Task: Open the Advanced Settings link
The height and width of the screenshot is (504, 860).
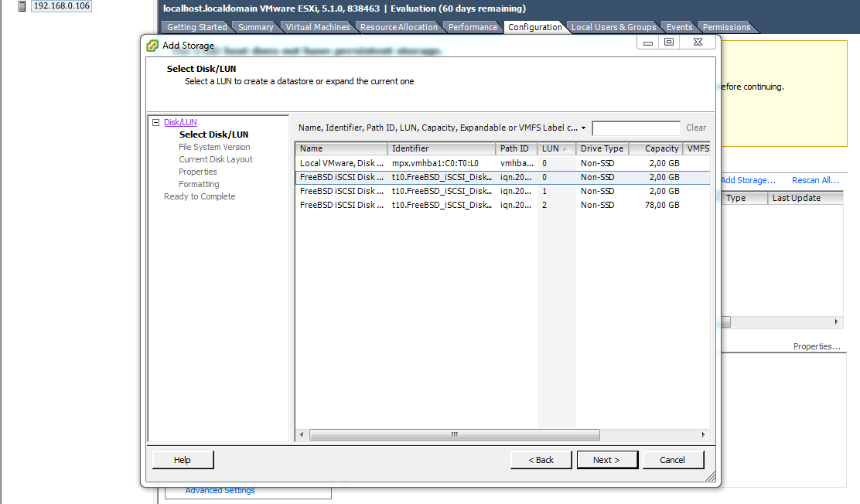Action: pos(220,490)
